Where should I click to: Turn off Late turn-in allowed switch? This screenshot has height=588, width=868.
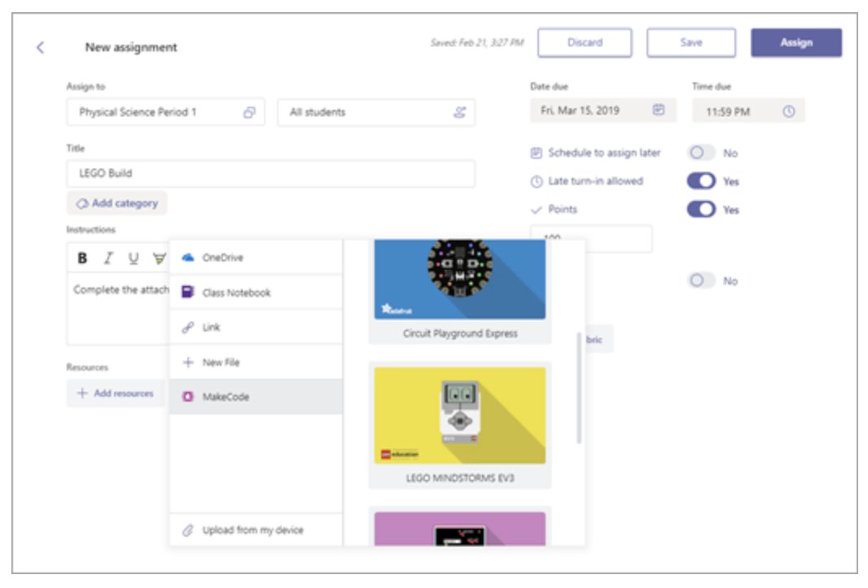pyautogui.click(x=701, y=181)
